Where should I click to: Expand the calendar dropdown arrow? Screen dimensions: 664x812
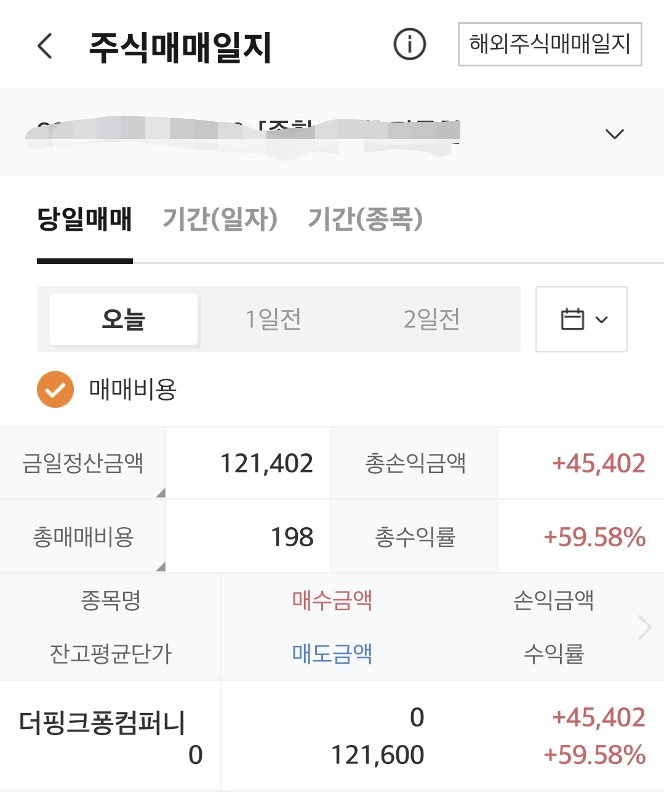tap(602, 319)
